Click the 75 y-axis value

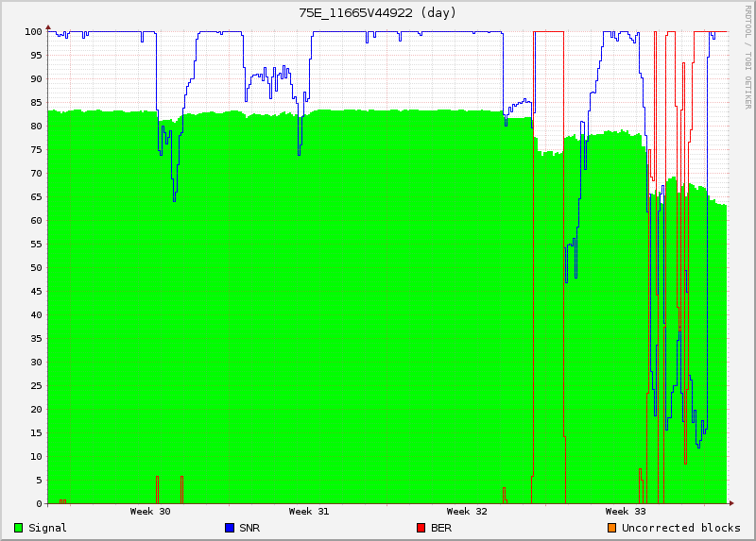point(36,150)
